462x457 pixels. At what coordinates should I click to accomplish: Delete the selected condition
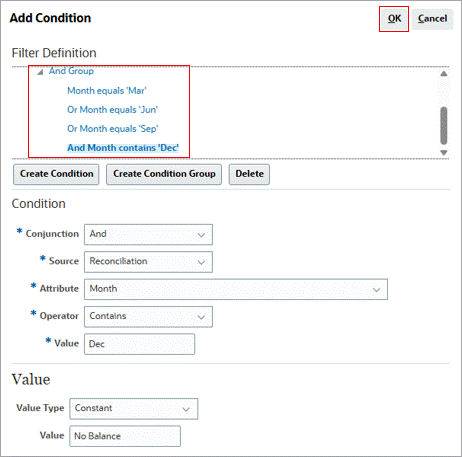[x=249, y=174]
